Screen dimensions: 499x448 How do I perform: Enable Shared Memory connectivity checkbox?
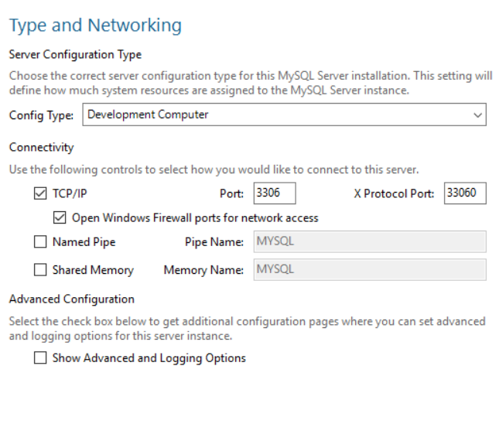(41, 270)
